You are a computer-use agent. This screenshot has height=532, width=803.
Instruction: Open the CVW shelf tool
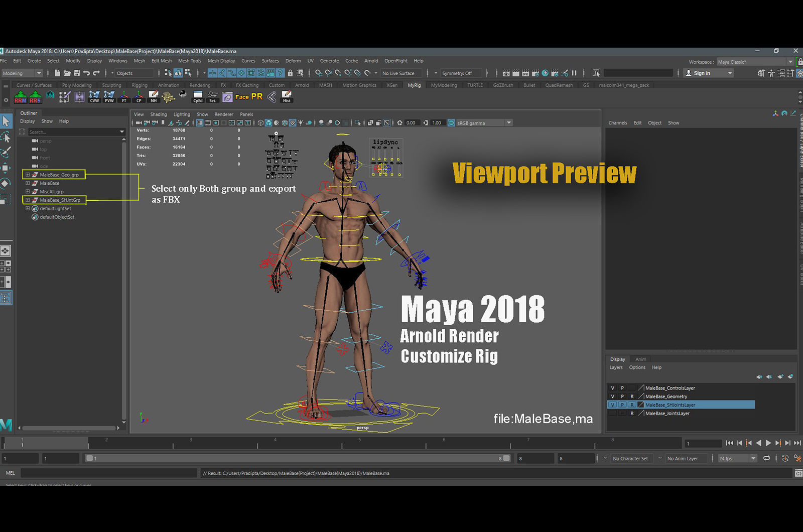click(x=94, y=97)
